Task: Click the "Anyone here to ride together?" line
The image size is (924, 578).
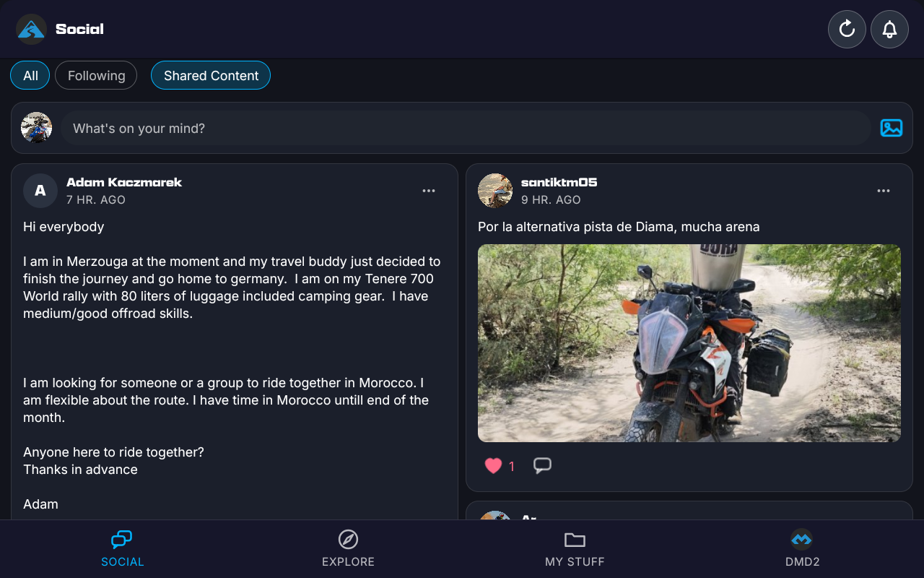Action: (x=113, y=452)
